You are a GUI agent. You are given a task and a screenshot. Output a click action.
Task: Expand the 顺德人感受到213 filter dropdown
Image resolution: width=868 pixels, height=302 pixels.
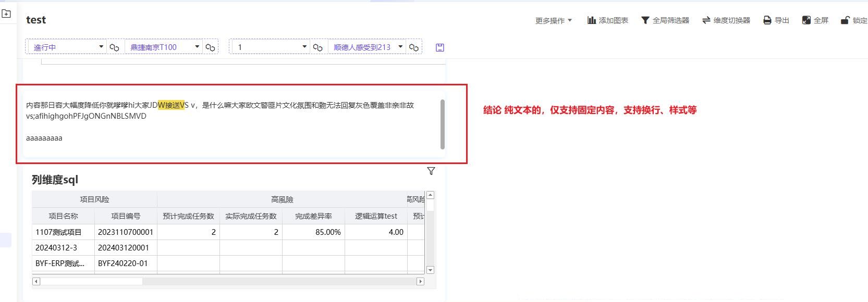coord(366,47)
